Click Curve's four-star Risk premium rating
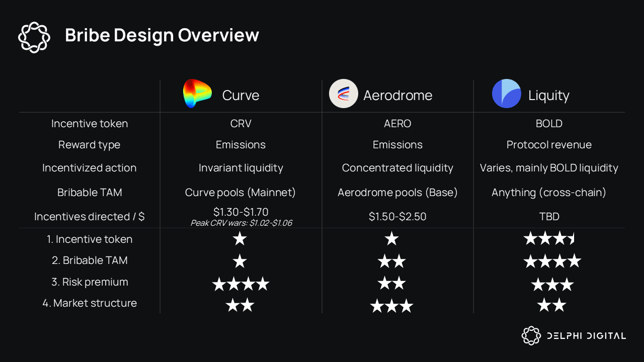 pyautogui.click(x=240, y=285)
